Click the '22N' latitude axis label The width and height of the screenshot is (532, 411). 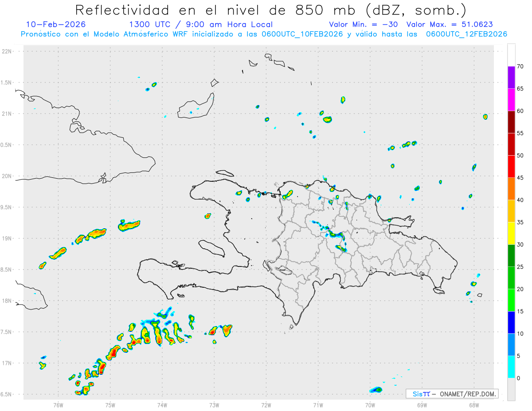7,51
